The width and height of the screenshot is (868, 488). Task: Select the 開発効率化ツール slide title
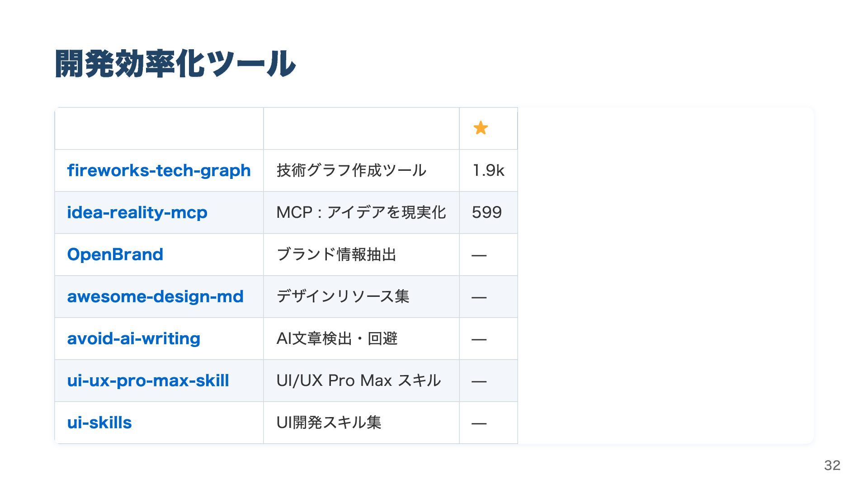tap(175, 64)
